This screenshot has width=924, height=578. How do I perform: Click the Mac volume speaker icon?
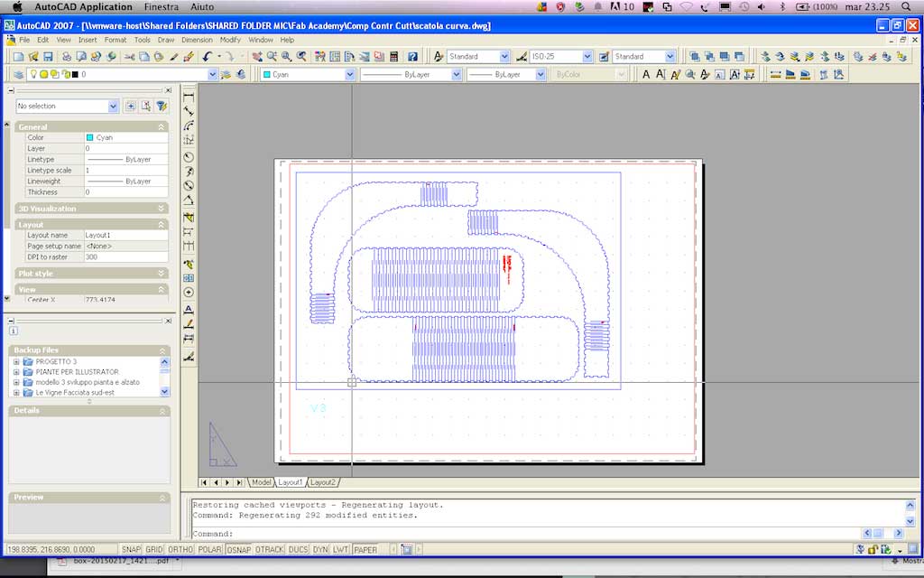762,7
